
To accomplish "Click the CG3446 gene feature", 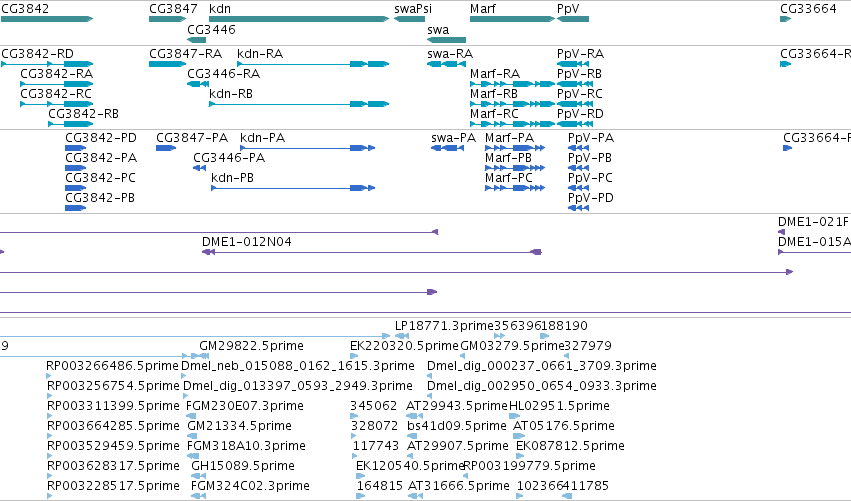I will [x=196, y=40].
